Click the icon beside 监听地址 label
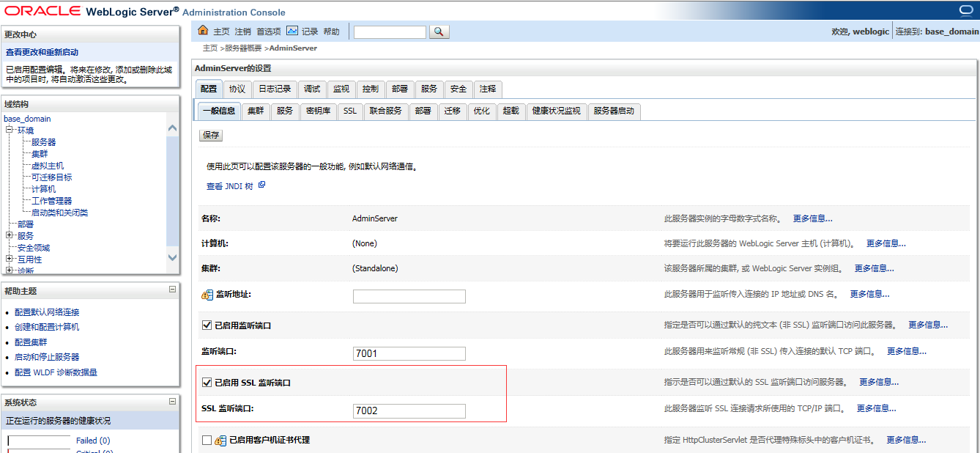 click(207, 295)
